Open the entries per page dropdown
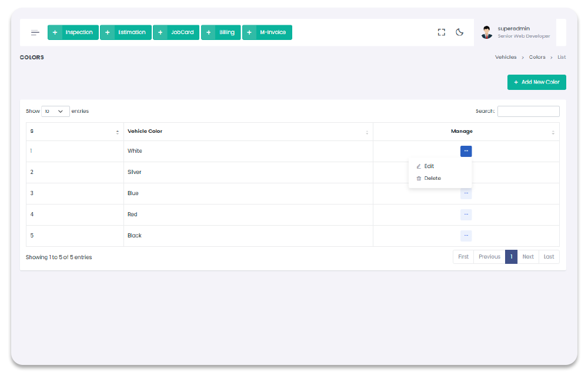This screenshot has width=588, height=372. click(x=55, y=111)
